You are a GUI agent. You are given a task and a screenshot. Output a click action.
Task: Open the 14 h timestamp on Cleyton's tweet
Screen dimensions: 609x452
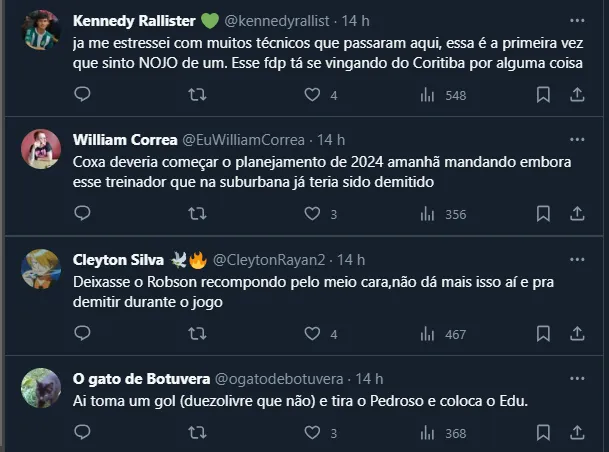[351, 259]
